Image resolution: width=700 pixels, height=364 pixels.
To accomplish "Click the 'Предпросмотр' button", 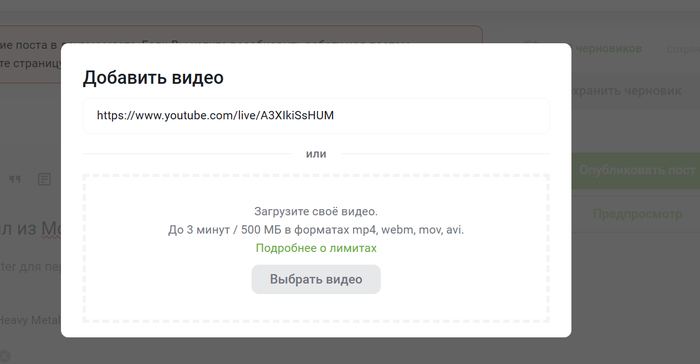I will pyautogui.click(x=636, y=214).
